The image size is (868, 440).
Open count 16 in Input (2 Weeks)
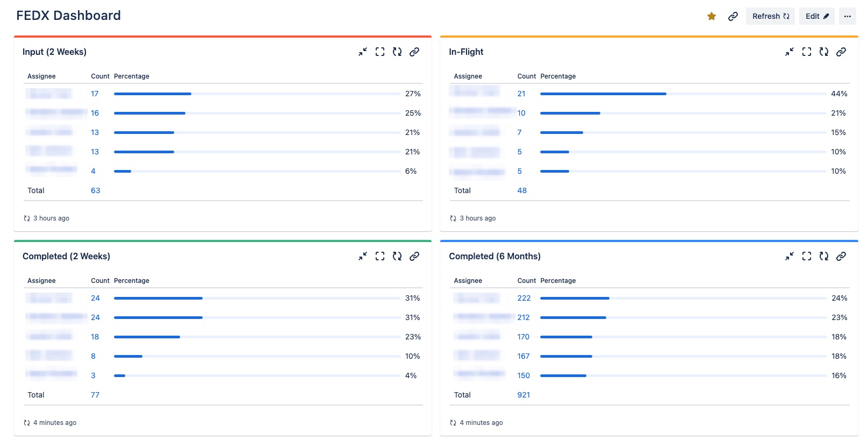95,113
